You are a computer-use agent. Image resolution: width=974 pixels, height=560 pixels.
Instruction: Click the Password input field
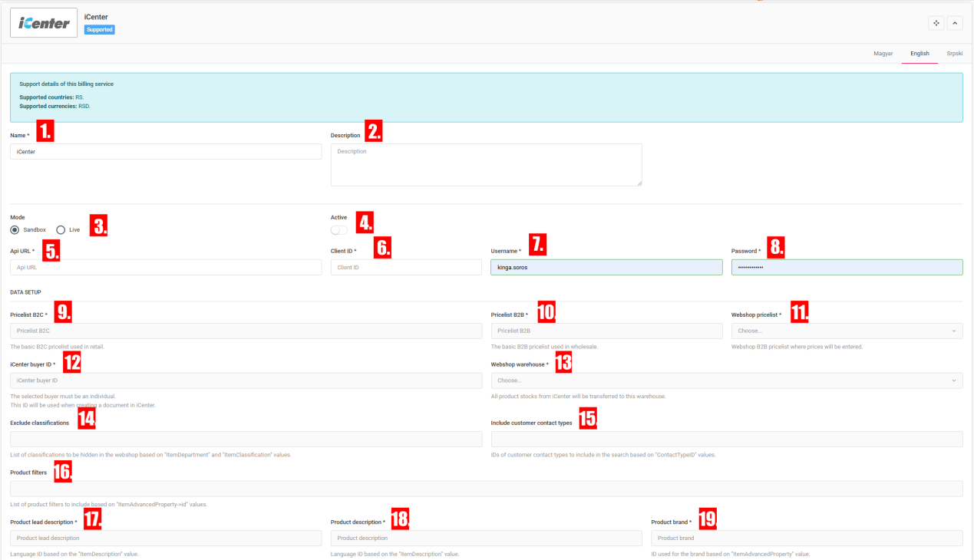pos(847,267)
